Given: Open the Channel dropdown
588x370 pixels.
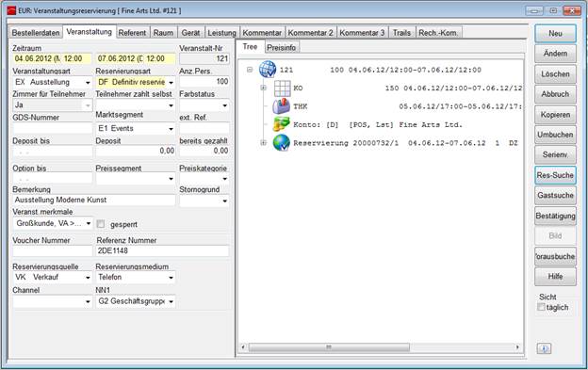Looking at the screenshot, I should pyautogui.click(x=88, y=301).
